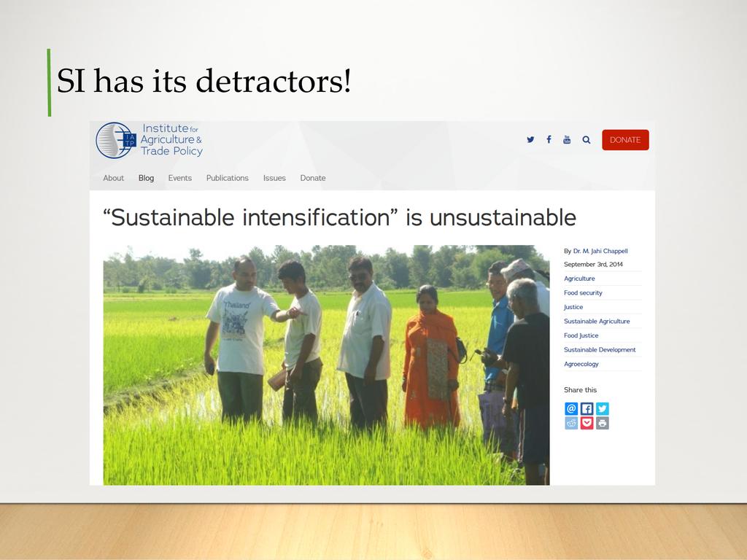This screenshot has height=560, width=747.
Task: Open author link Dr. M. Jahi Chappell
Action: tap(600, 251)
